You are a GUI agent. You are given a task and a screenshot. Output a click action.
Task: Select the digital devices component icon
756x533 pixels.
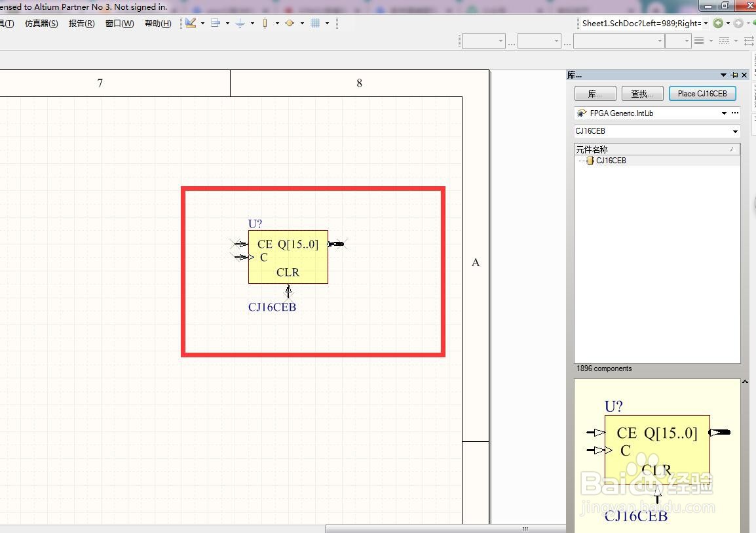pos(265,23)
